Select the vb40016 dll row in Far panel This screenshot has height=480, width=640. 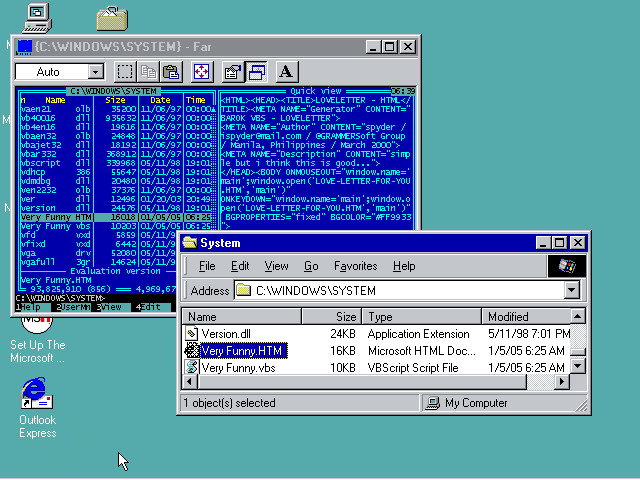pos(116,118)
